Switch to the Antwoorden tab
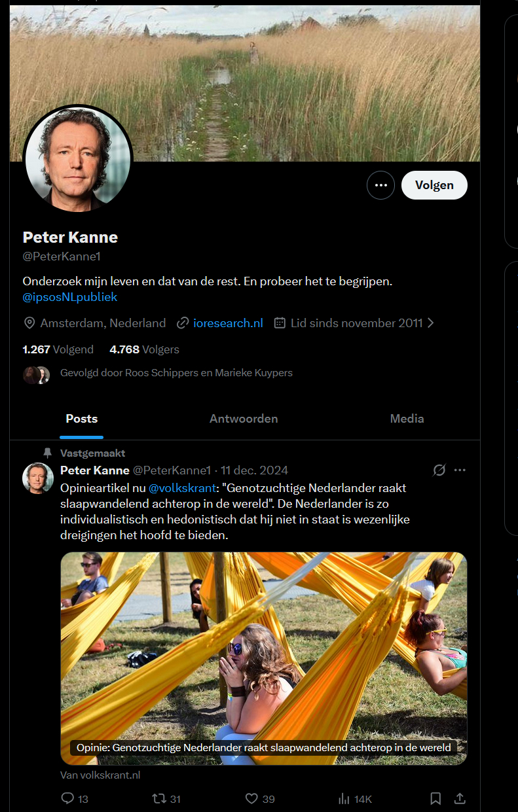The image size is (518, 812). (x=244, y=419)
